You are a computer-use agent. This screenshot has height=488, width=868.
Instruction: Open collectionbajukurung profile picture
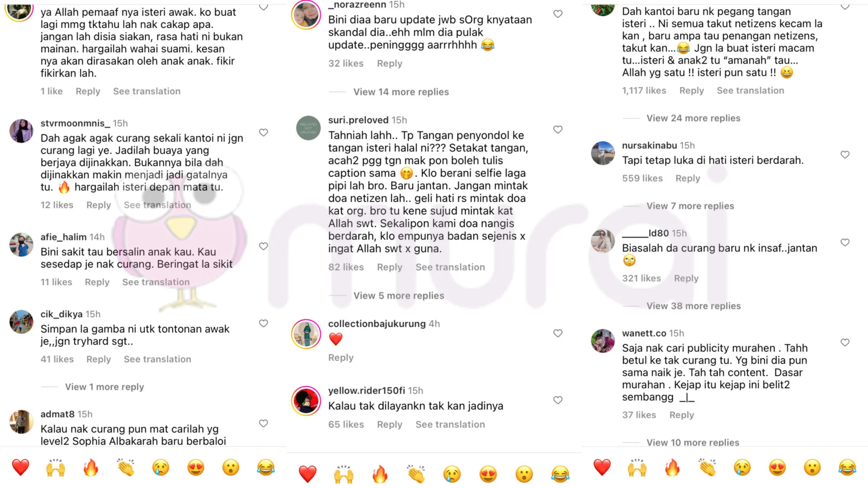306,334
